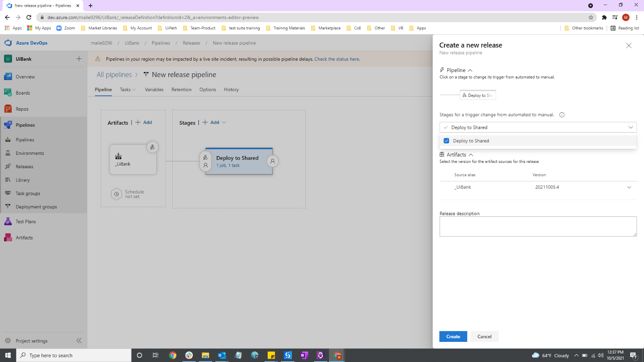Open the _UiBank version dropdown

pyautogui.click(x=629, y=187)
